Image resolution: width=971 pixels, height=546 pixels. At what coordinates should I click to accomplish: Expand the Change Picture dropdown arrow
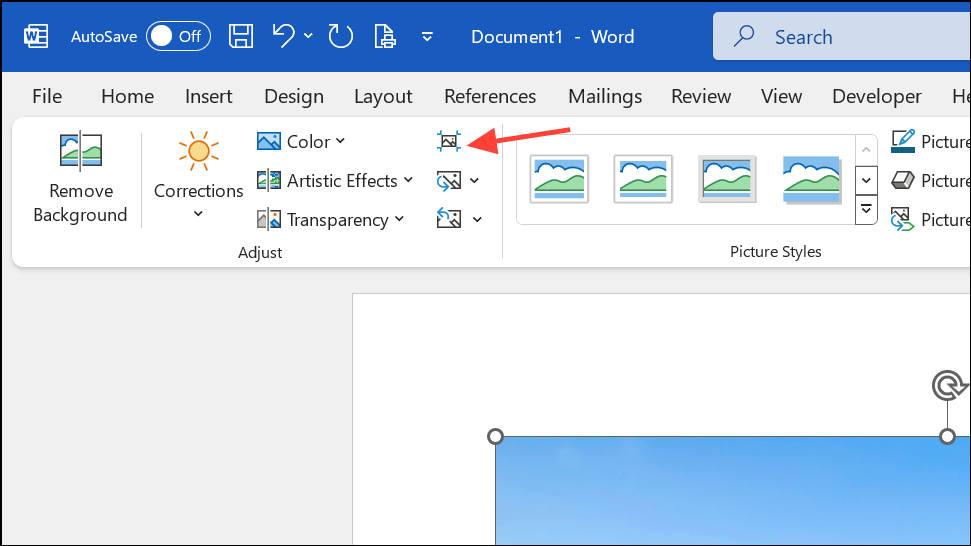click(475, 181)
